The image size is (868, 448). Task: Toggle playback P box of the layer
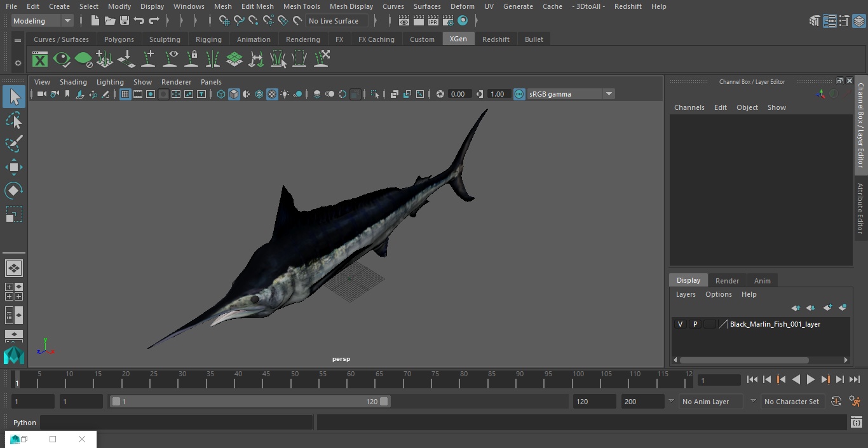[x=695, y=324]
